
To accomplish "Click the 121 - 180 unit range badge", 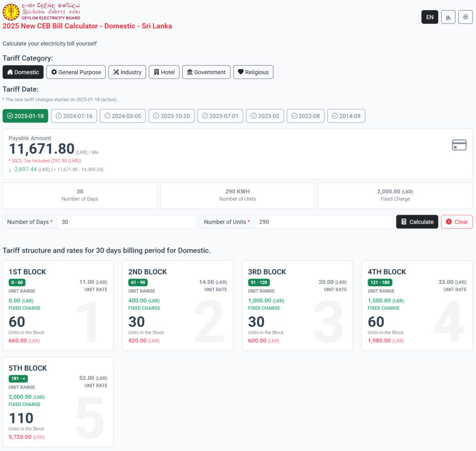I will (x=380, y=282).
